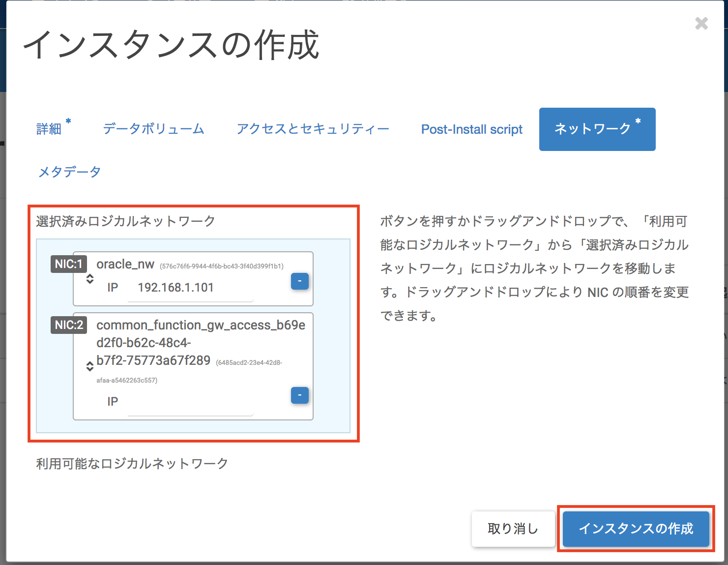Click the reorder arrows icon on NIC:2
Viewport: 728px width, 565px height.
90,366
